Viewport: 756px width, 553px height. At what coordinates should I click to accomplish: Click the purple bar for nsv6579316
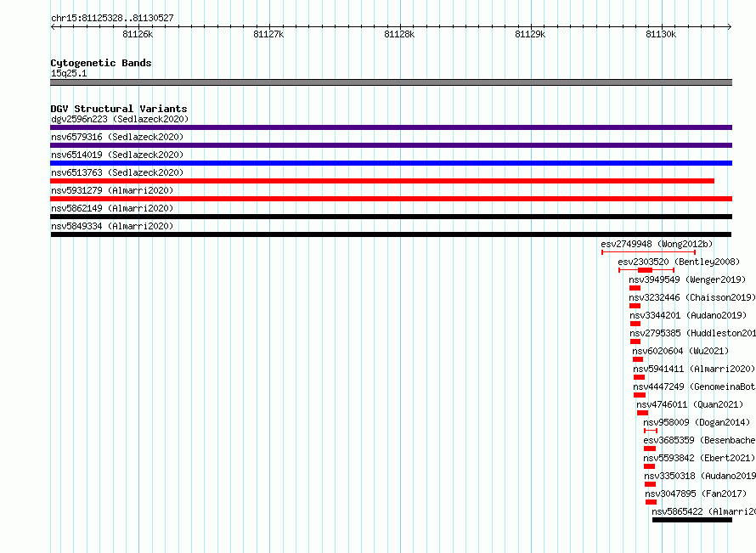391,145
